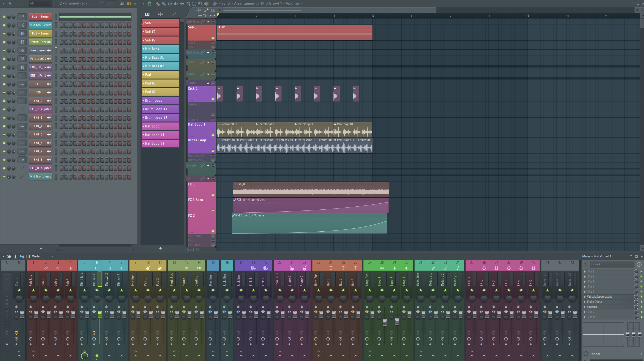The height and width of the screenshot is (361, 644).
Task: Select the Mute tool speaker icon
Action: 176,3
